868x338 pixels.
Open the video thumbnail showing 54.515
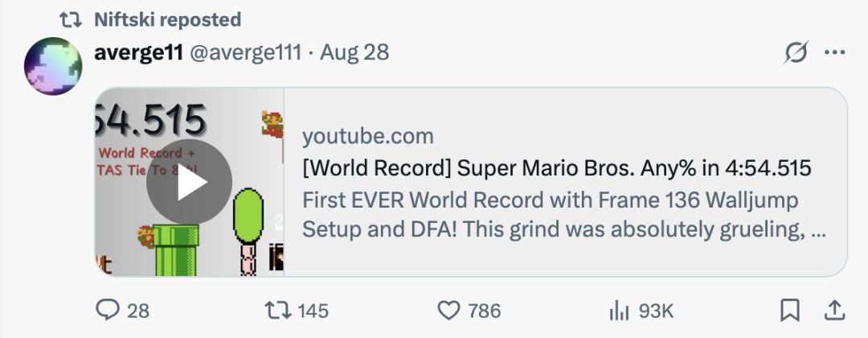(x=153, y=121)
